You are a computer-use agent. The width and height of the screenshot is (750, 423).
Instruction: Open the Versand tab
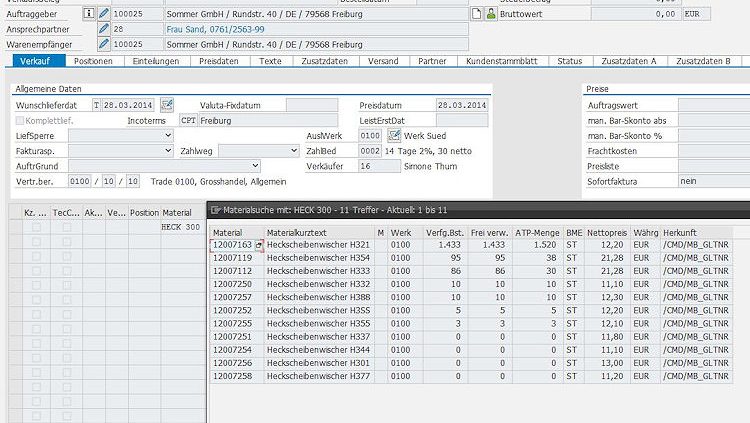(x=383, y=61)
